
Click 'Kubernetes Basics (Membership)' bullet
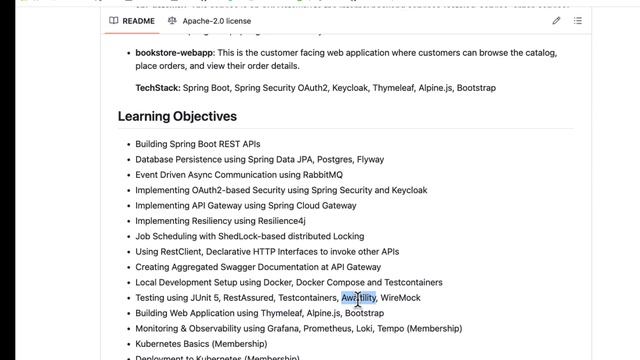coord(201,344)
